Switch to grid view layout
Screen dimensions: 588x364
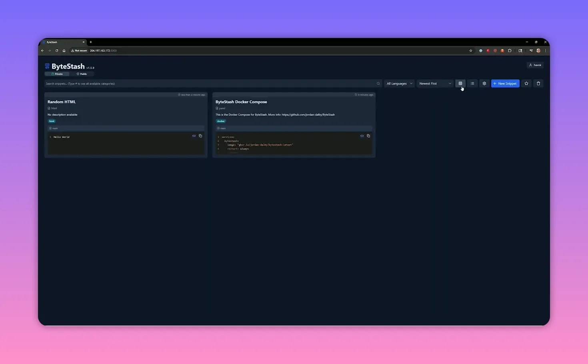click(x=460, y=84)
